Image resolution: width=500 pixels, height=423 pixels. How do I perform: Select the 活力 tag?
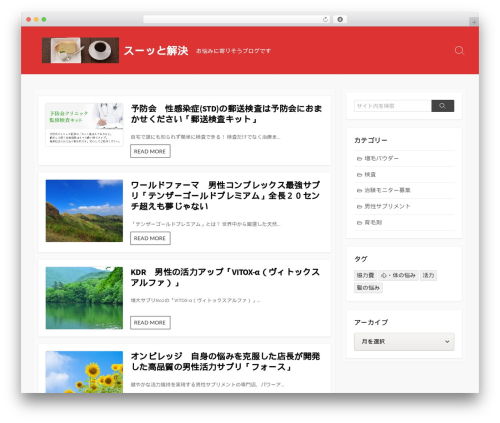pos(428,275)
